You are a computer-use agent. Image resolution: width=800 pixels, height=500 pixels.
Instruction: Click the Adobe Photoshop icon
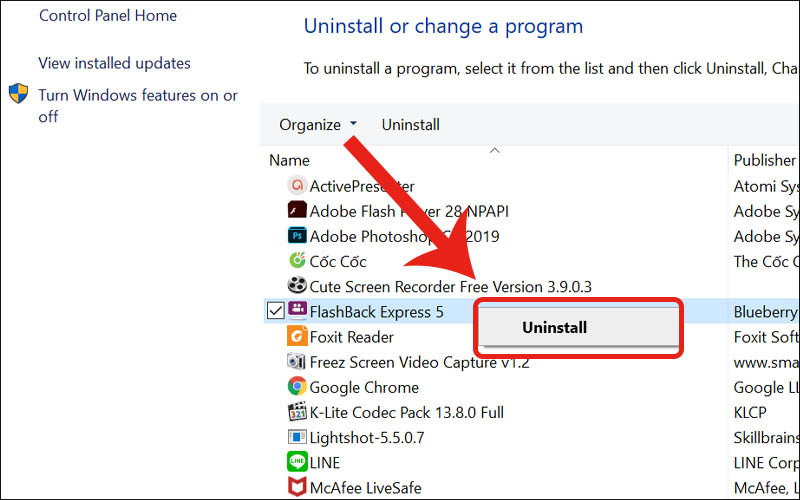click(296, 236)
